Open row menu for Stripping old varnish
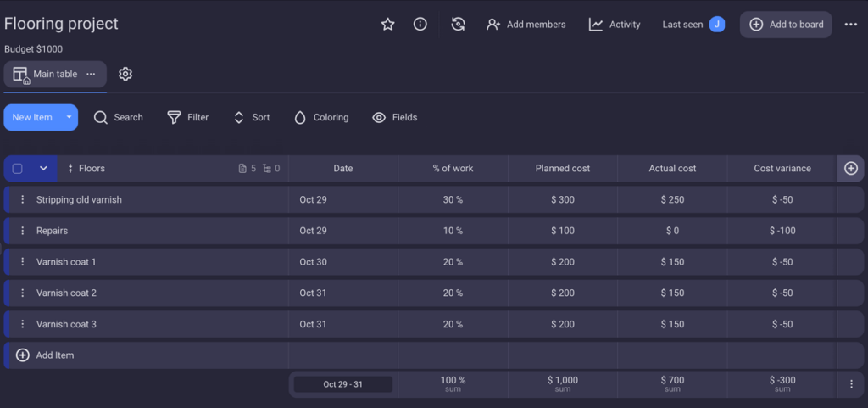Image resolution: width=868 pixels, height=408 pixels. (x=23, y=200)
